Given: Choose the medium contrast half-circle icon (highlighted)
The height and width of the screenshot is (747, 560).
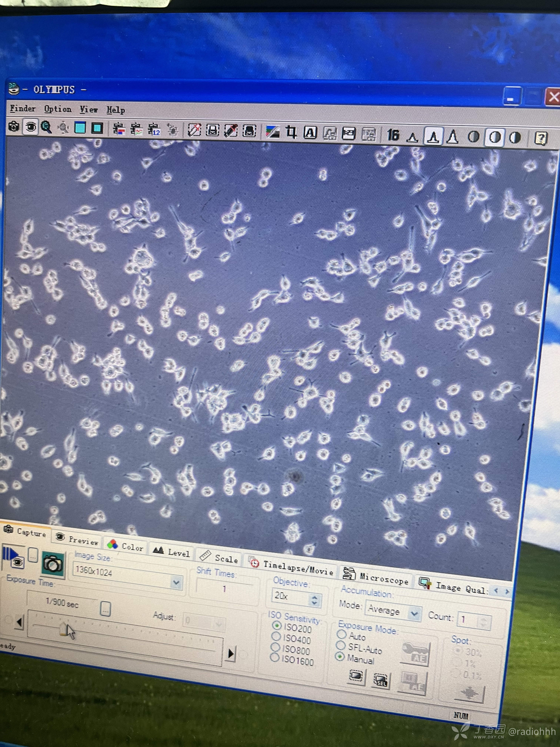Looking at the screenshot, I should (494, 137).
